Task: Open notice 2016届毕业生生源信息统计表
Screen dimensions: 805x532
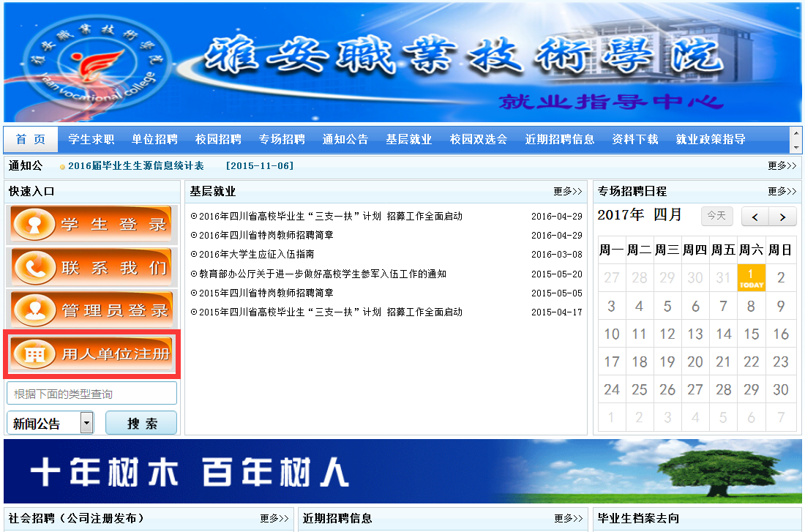Action: 136,166
